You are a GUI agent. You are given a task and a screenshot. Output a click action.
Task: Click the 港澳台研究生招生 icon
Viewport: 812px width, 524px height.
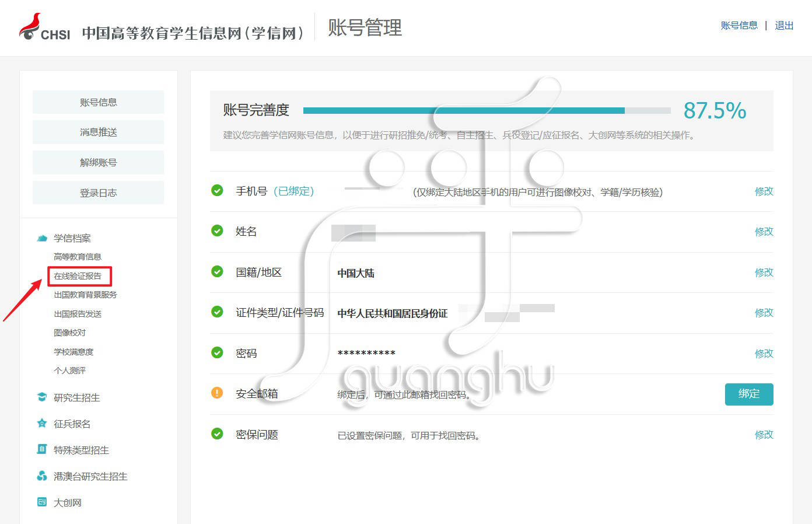41,476
